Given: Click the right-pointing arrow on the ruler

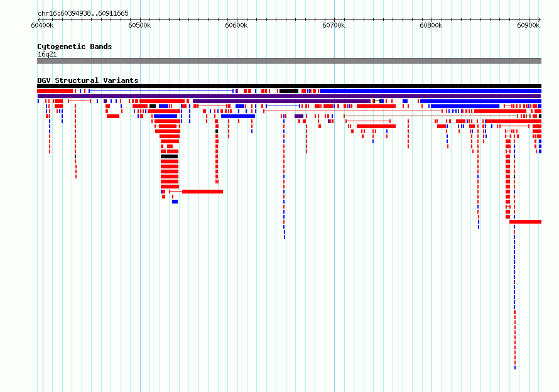Looking at the screenshot, I should [540, 19].
